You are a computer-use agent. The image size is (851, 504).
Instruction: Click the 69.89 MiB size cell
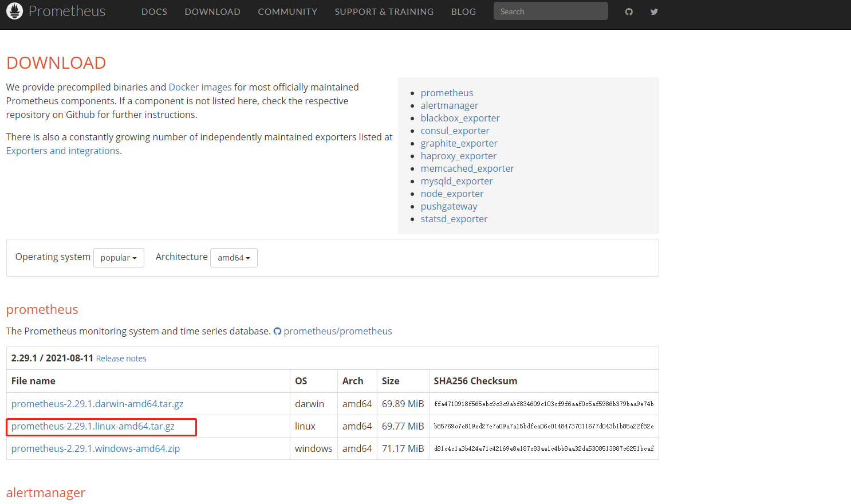tap(403, 404)
